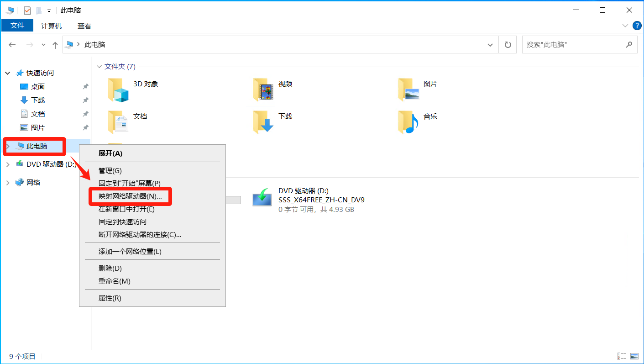The width and height of the screenshot is (644, 364).
Task: Click the DVD 驱动器 (D:) drive icon
Action: point(263,200)
